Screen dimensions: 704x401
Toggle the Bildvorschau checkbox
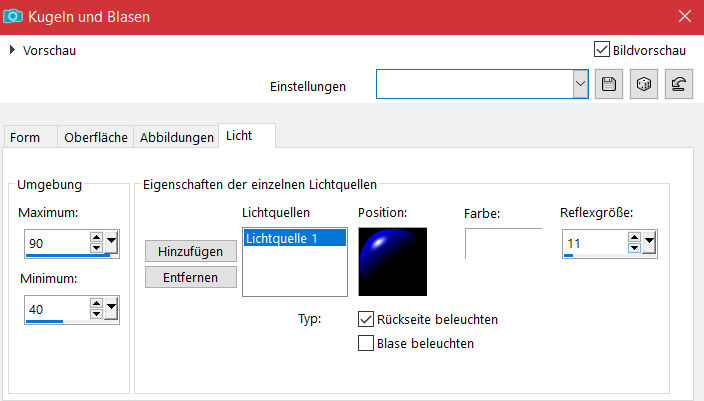601,49
